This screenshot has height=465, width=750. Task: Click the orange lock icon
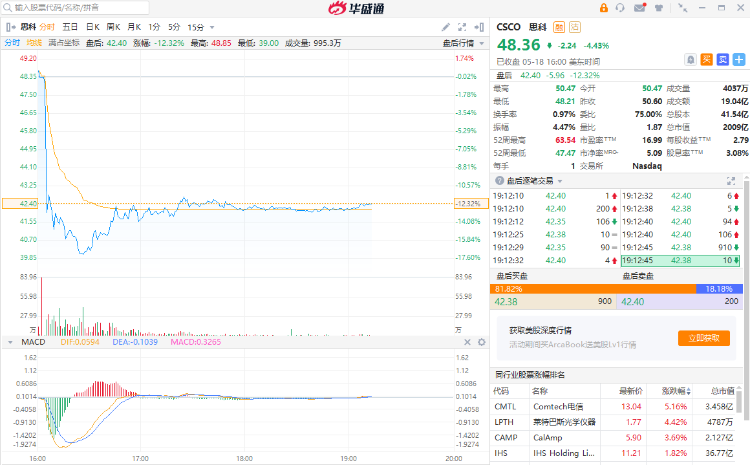click(604, 8)
